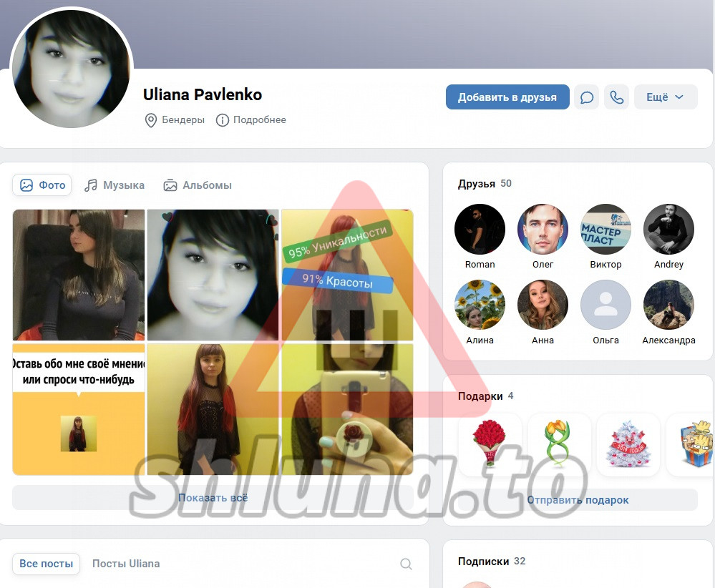Open friend Ольга's placeholder avatar
Image resolution: width=715 pixels, height=588 pixels.
point(605,305)
